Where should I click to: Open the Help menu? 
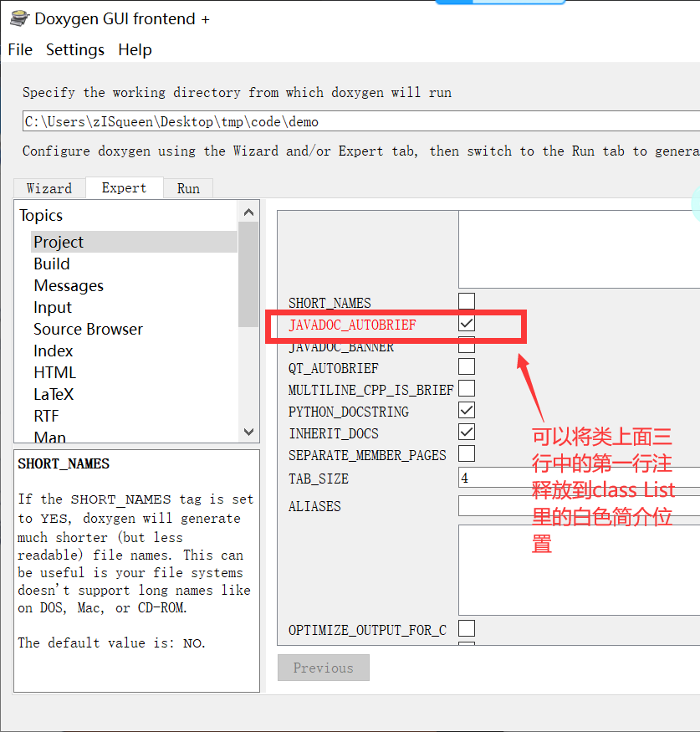pyautogui.click(x=135, y=49)
